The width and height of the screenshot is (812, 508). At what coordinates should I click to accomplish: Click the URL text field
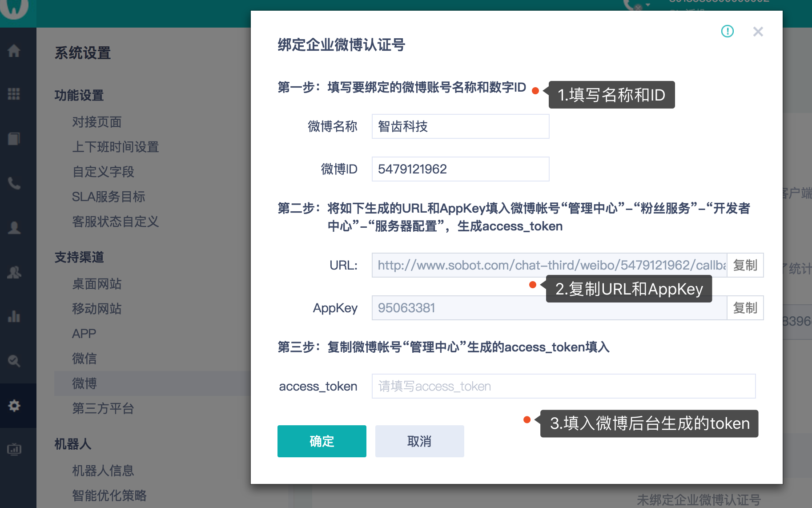tap(549, 265)
